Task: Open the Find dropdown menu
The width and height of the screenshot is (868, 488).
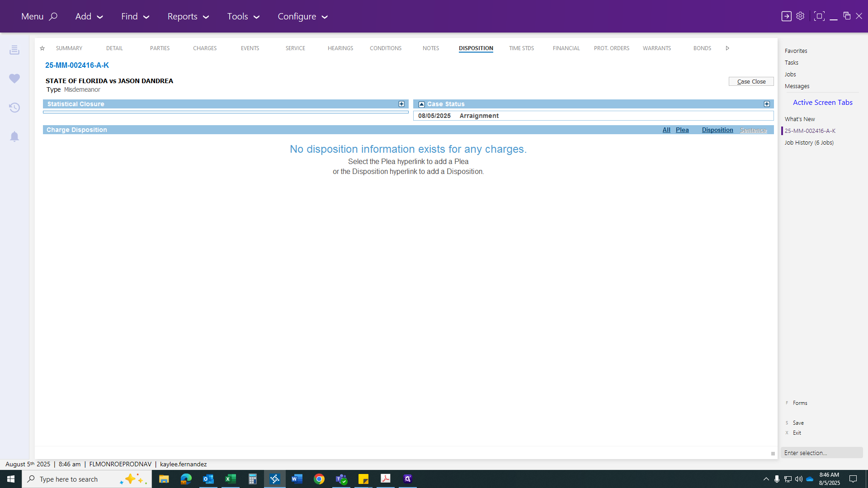Action: 135,16
